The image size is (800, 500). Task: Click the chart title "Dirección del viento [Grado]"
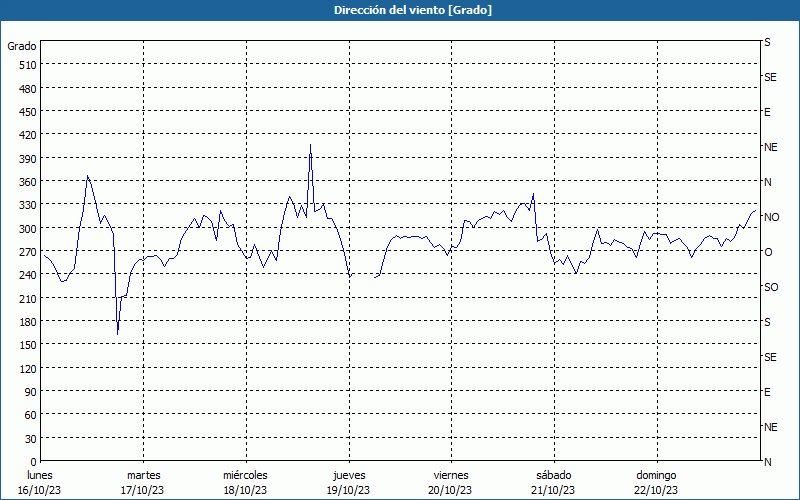(x=413, y=10)
